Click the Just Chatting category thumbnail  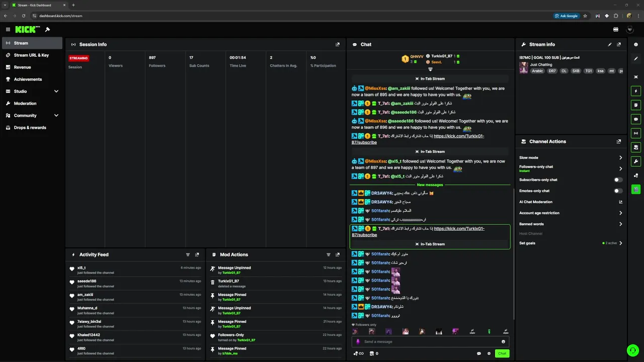[x=524, y=68]
